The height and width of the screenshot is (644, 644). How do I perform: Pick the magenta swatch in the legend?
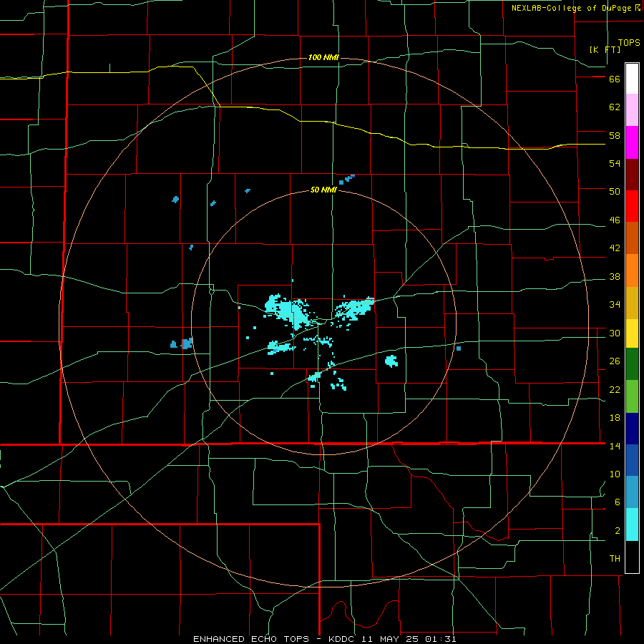coord(632,142)
